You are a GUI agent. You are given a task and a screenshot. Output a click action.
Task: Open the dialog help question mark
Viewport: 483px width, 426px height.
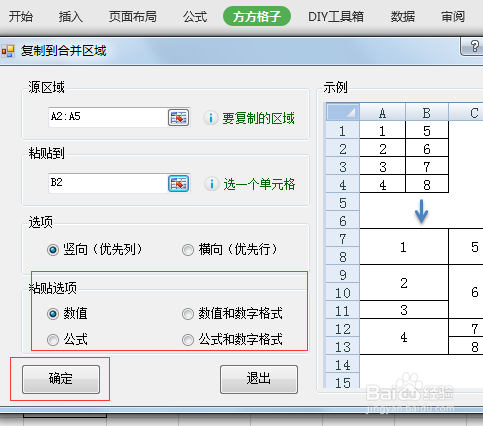(474, 46)
